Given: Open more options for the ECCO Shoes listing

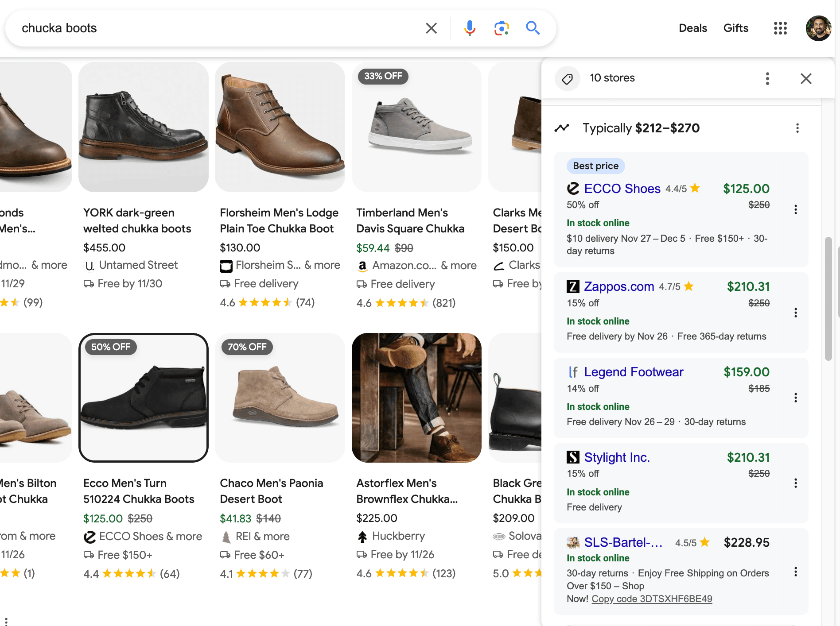Looking at the screenshot, I should point(796,209).
